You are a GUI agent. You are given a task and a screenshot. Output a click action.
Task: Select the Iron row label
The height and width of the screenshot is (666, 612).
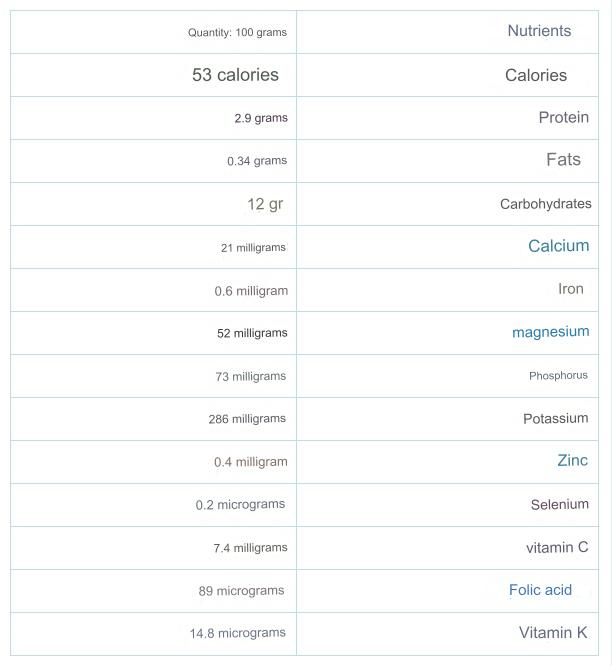(x=570, y=289)
